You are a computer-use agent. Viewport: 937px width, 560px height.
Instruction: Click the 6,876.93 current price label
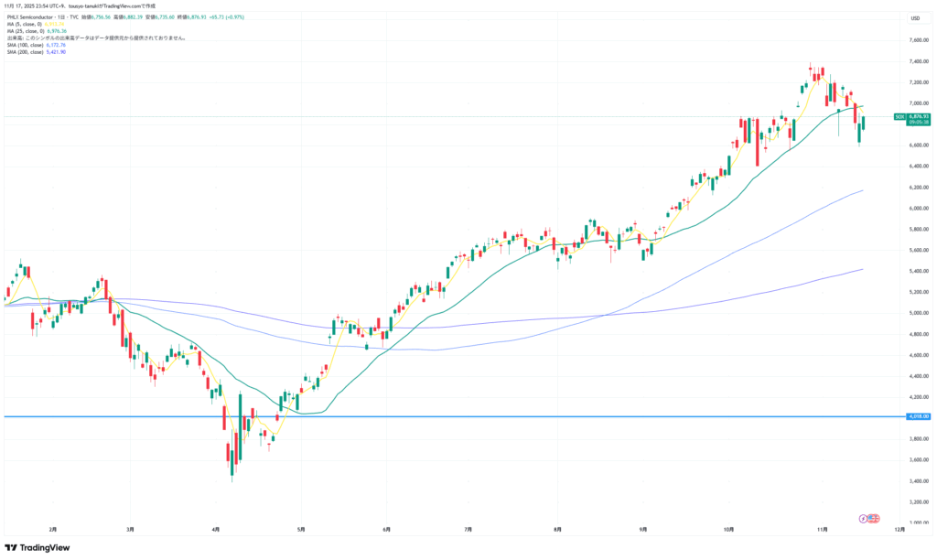click(x=918, y=117)
